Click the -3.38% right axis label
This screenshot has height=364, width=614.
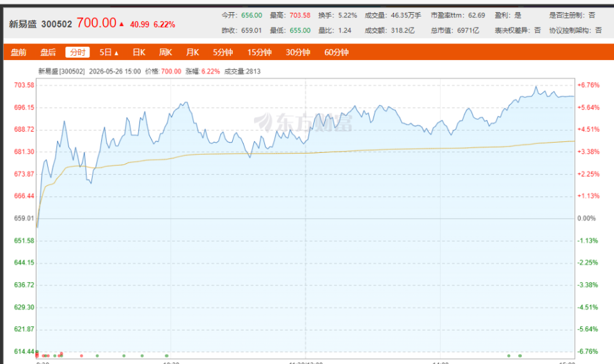click(587, 285)
